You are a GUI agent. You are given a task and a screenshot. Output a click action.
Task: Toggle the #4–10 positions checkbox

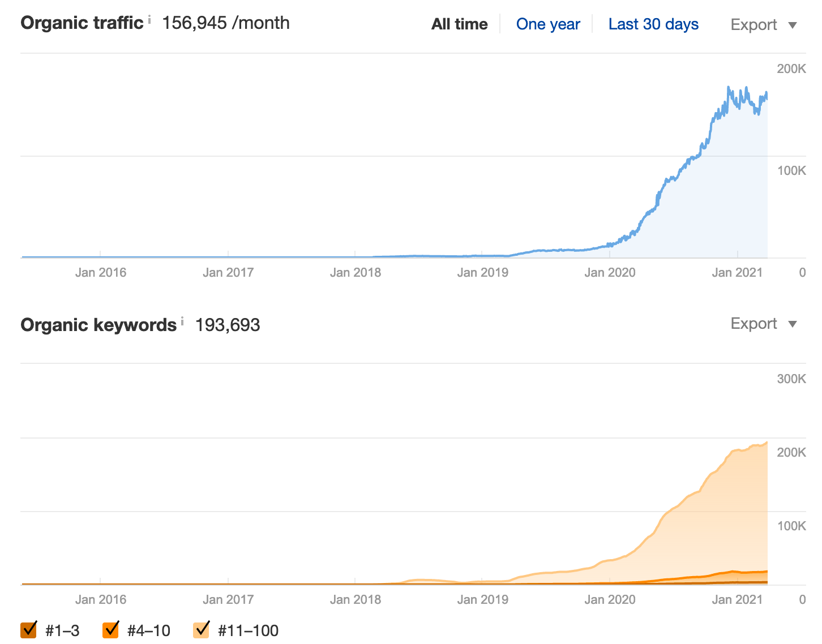click(111, 630)
